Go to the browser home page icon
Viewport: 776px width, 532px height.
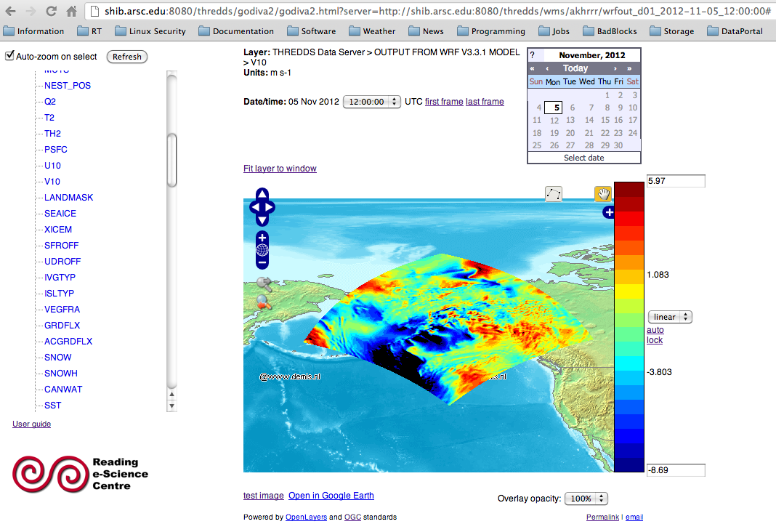(x=71, y=11)
